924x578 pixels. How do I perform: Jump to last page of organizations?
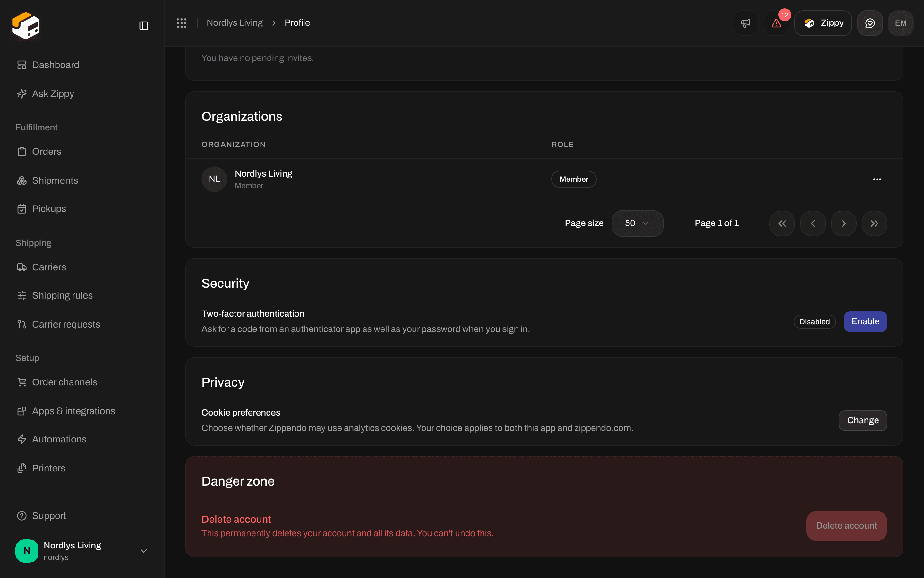pos(874,223)
